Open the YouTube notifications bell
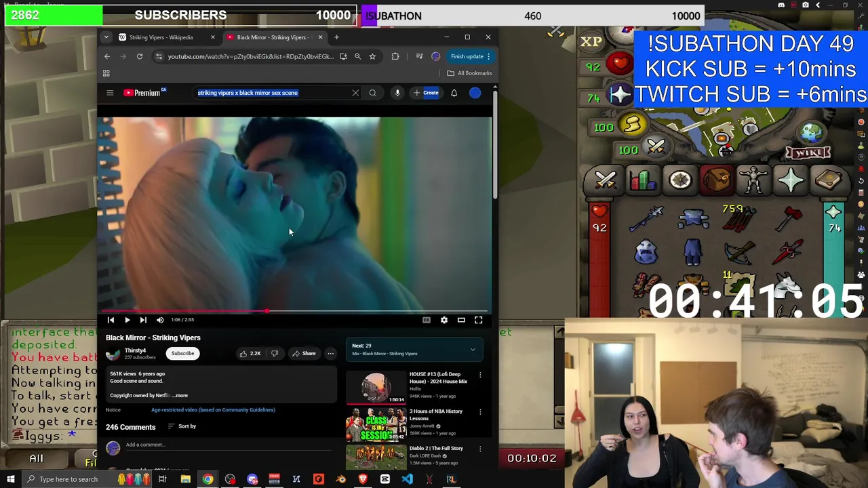868x488 pixels. click(454, 93)
